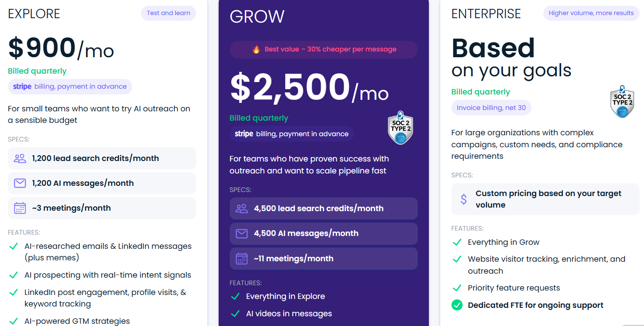The image size is (644, 326).
Task: Click the people icon beside 1,200 lead search credits
Action: (x=20, y=158)
